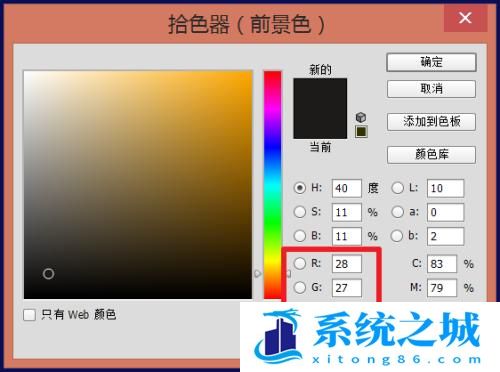Select the Lab b radio button
The width and height of the screenshot is (500, 372).
tap(397, 236)
